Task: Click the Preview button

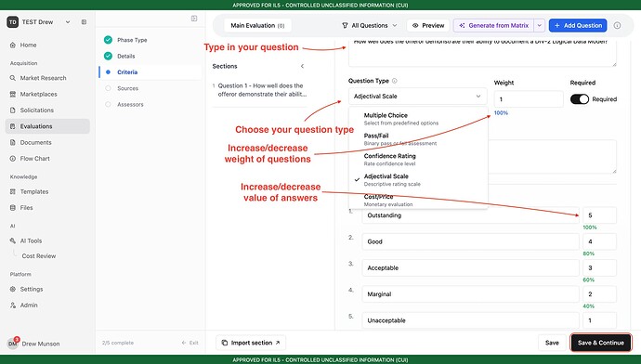Action: click(x=428, y=25)
